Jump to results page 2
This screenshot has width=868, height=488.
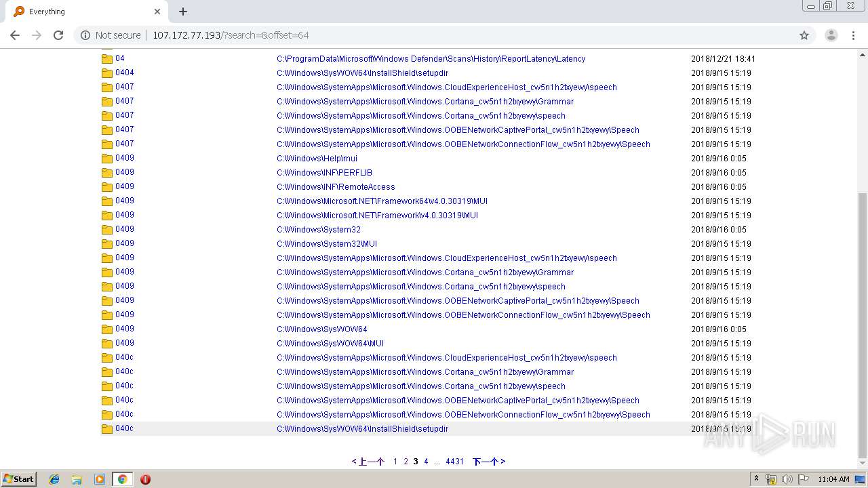click(406, 462)
